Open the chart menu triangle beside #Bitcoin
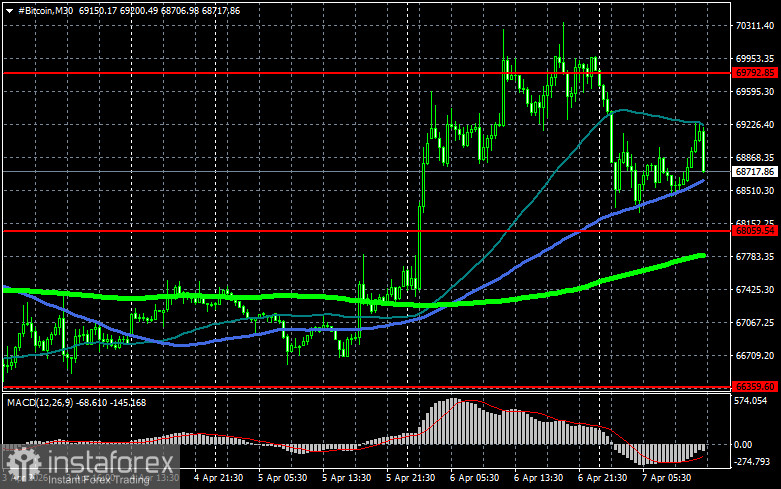Image resolution: width=781 pixels, height=489 pixels. click(x=9, y=11)
